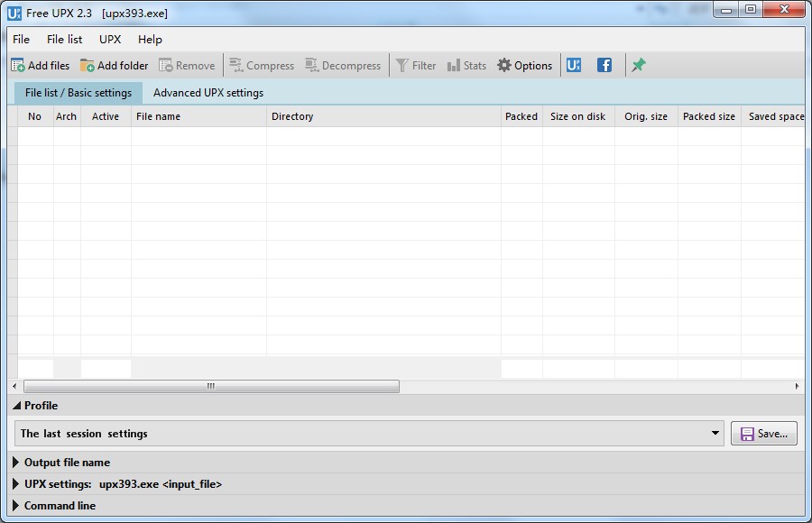Click the Stats toolbar icon
The width and height of the screenshot is (812, 523).
click(x=454, y=66)
